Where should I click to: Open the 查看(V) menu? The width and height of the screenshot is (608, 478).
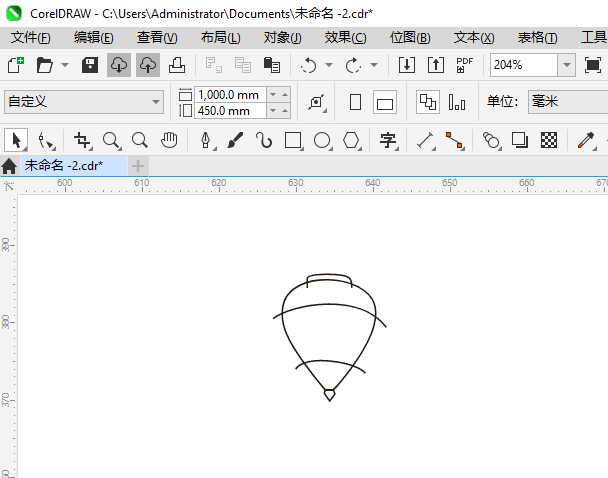pos(157,38)
